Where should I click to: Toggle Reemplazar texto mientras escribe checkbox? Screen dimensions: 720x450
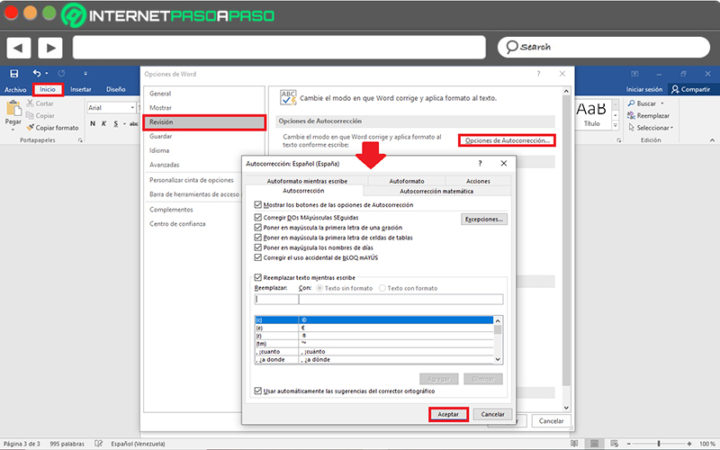(258, 277)
